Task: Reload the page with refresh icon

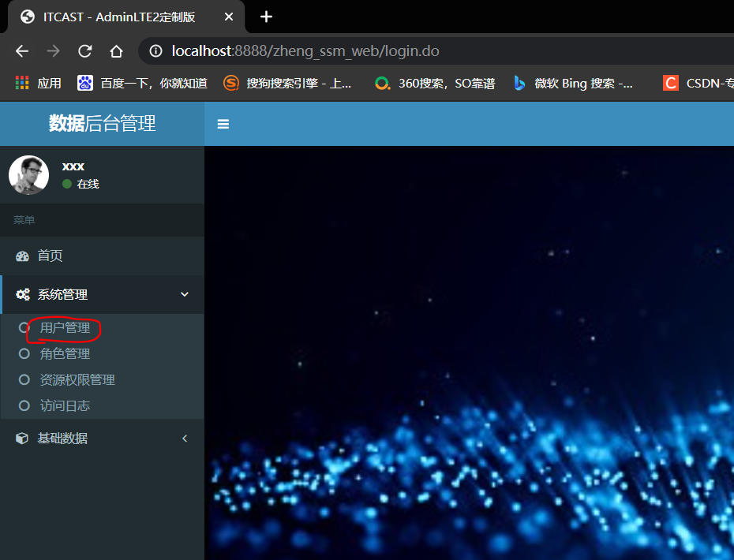Action: tap(84, 51)
